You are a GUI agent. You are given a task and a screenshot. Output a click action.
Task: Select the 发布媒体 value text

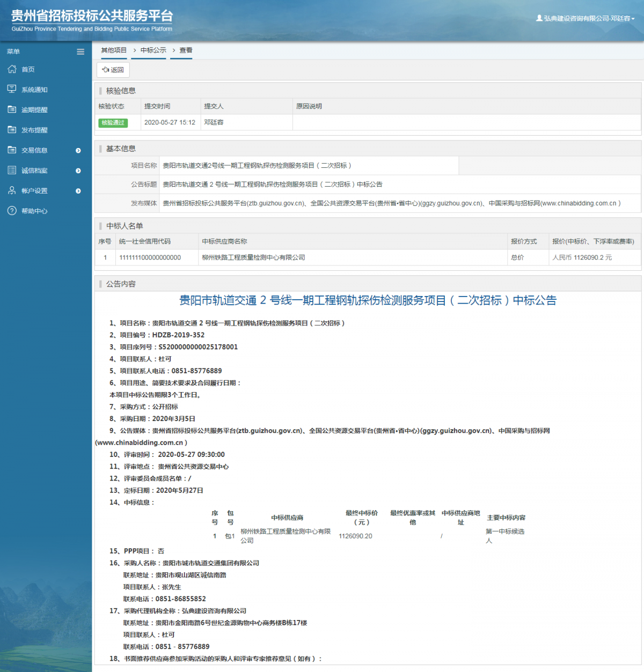click(x=392, y=203)
